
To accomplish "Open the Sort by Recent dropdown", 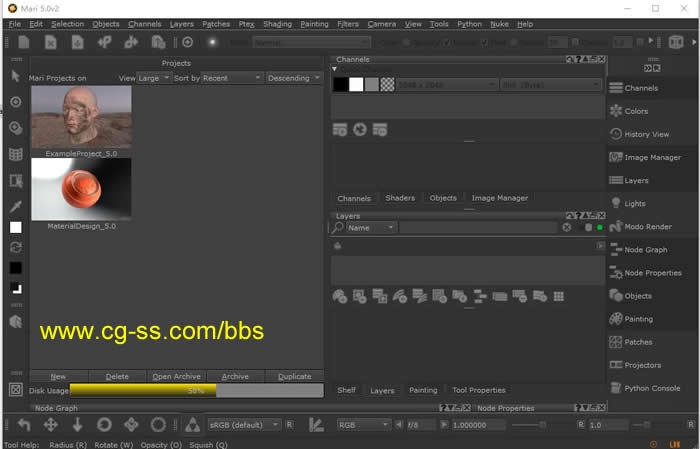I will pos(231,78).
